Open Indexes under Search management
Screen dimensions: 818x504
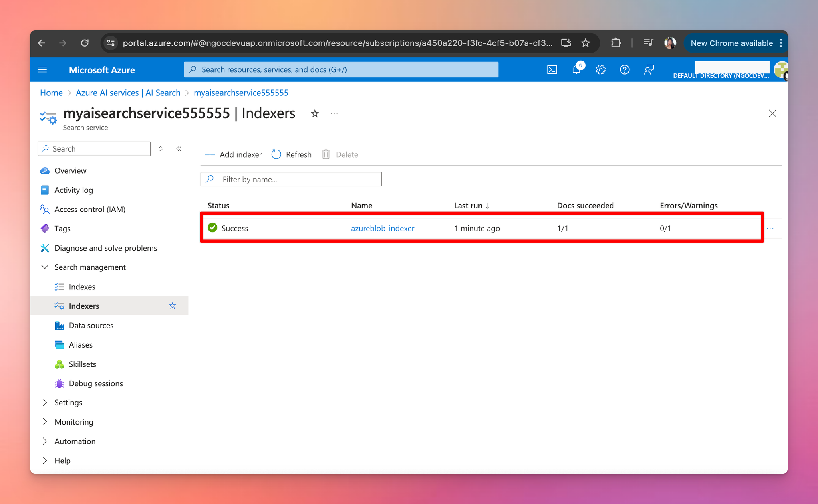[82, 287]
